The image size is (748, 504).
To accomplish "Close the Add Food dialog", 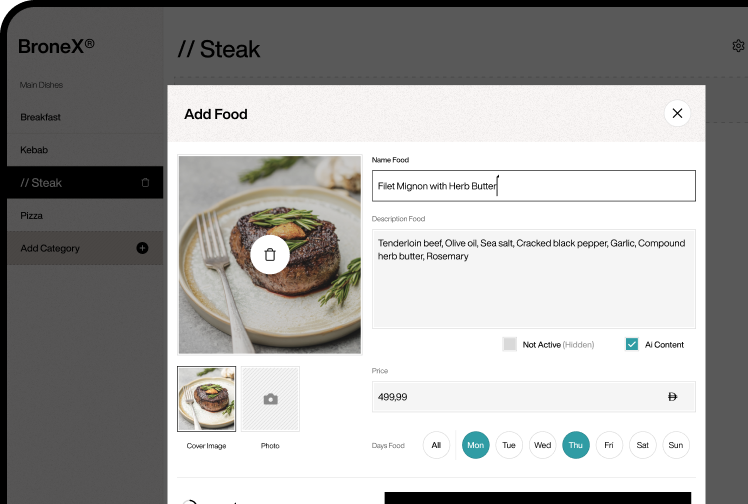I will pos(677,113).
